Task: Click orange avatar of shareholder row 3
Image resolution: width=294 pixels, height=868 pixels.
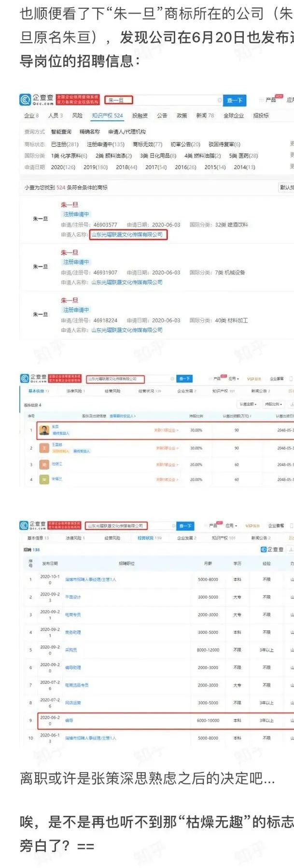Action: [x=44, y=465]
